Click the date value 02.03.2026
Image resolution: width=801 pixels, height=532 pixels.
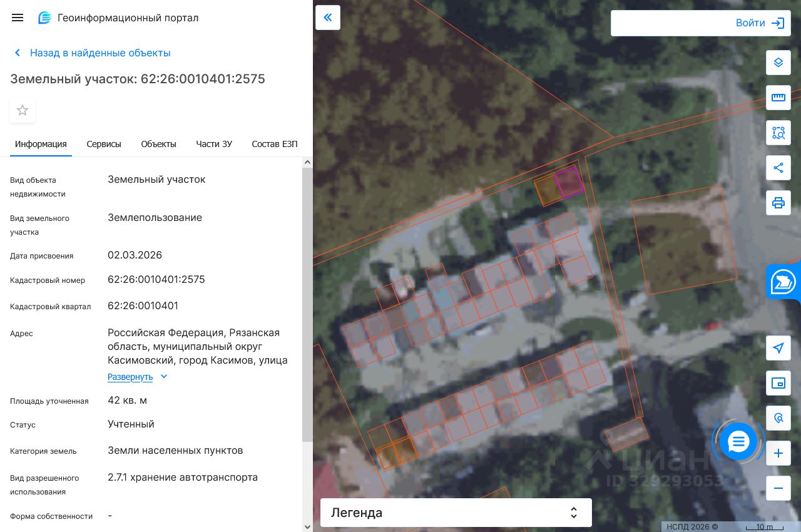(x=135, y=255)
